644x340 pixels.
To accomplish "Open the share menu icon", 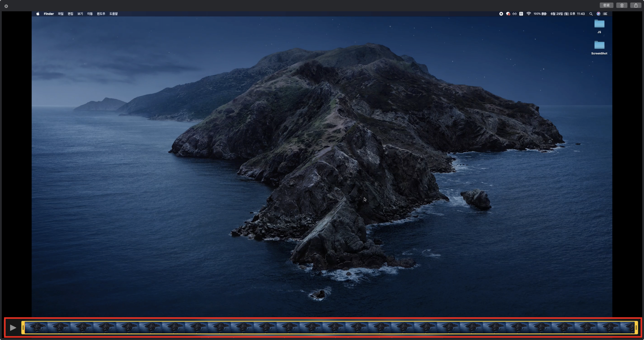I will [636, 5].
